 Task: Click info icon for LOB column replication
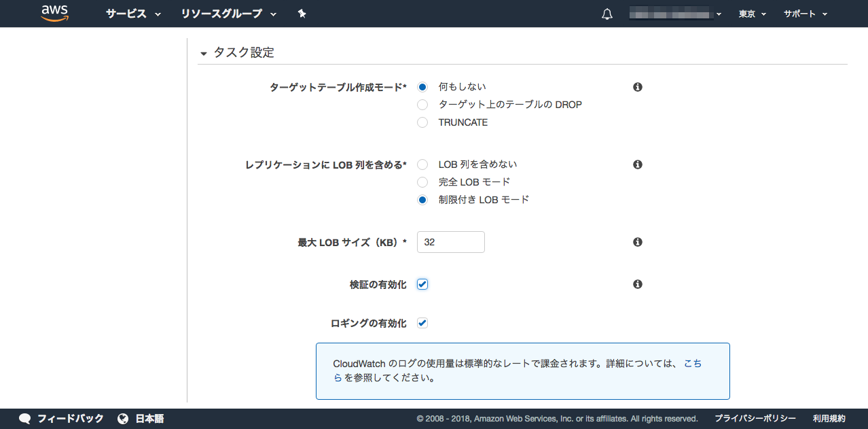[x=638, y=165]
